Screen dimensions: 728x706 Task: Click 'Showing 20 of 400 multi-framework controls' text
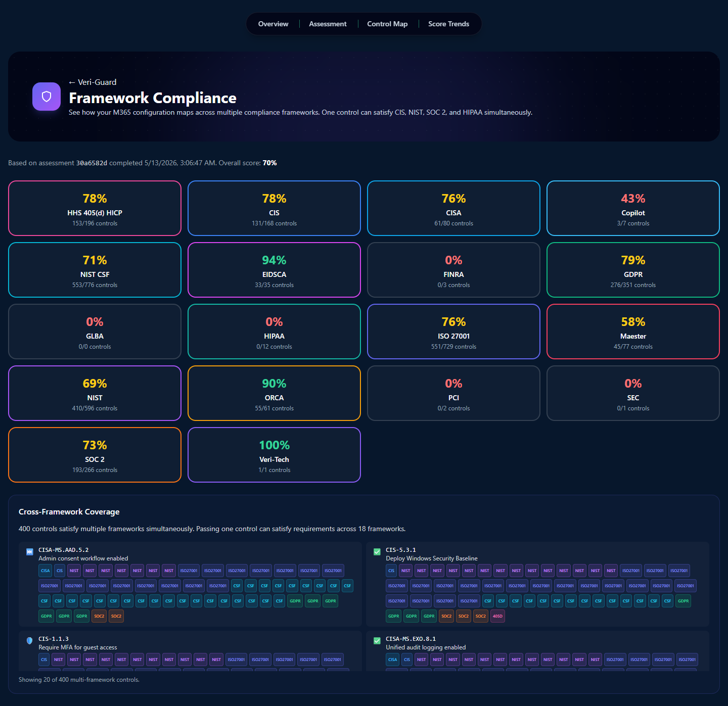79,680
